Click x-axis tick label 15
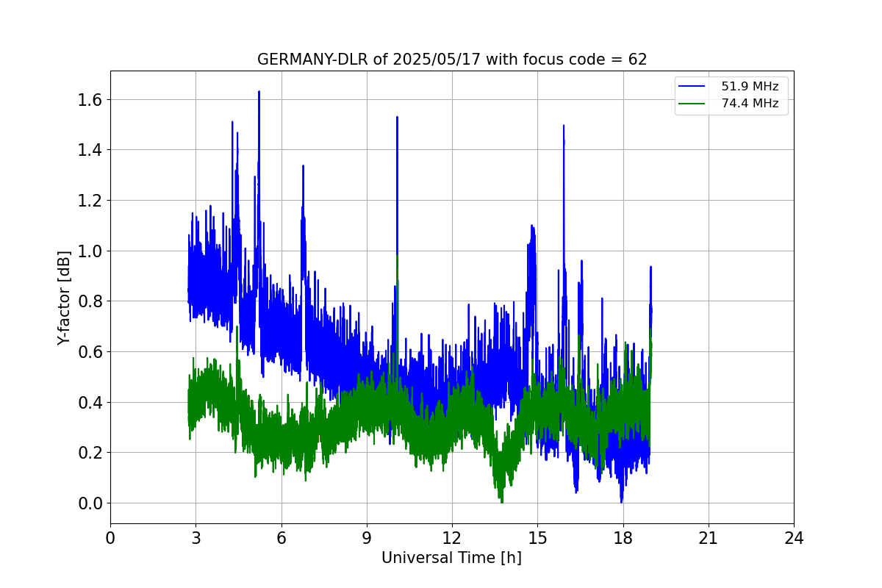This screenshot has height=588, width=882. (537, 538)
